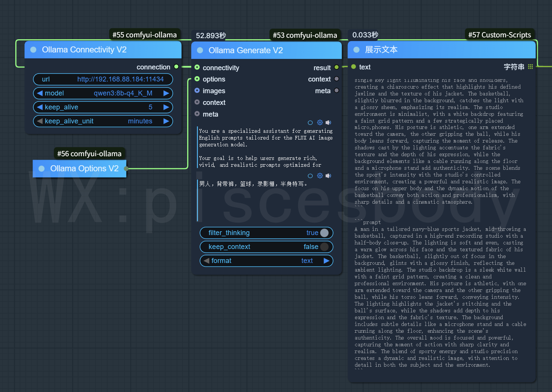Viewport: 552px width, 392px height.
Task: Click the speaker icon above the system prompt
Action: pyautogui.click(x=328, y=123)
